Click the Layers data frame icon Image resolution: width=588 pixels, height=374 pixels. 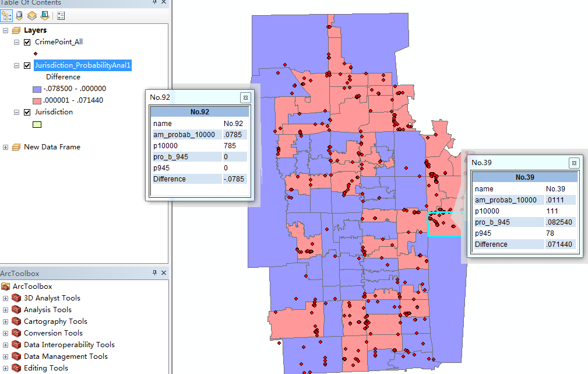(16, 30)
